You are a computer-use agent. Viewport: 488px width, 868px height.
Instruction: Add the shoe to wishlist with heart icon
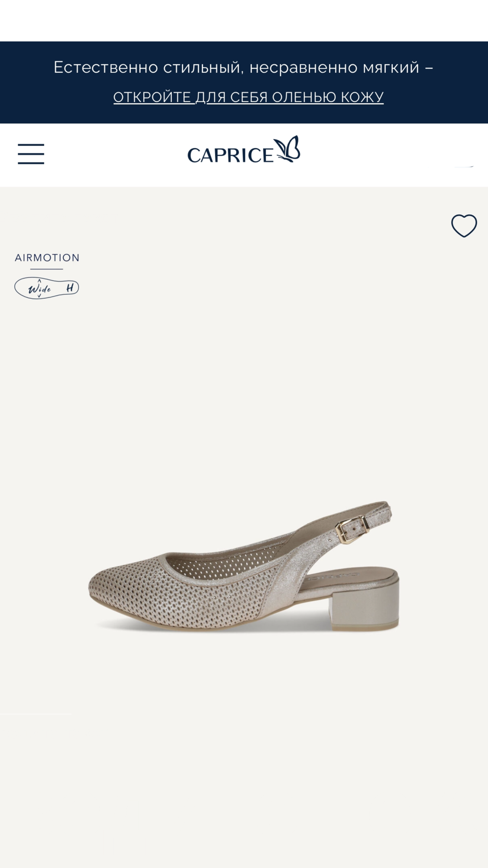click(x=464, y=226)
